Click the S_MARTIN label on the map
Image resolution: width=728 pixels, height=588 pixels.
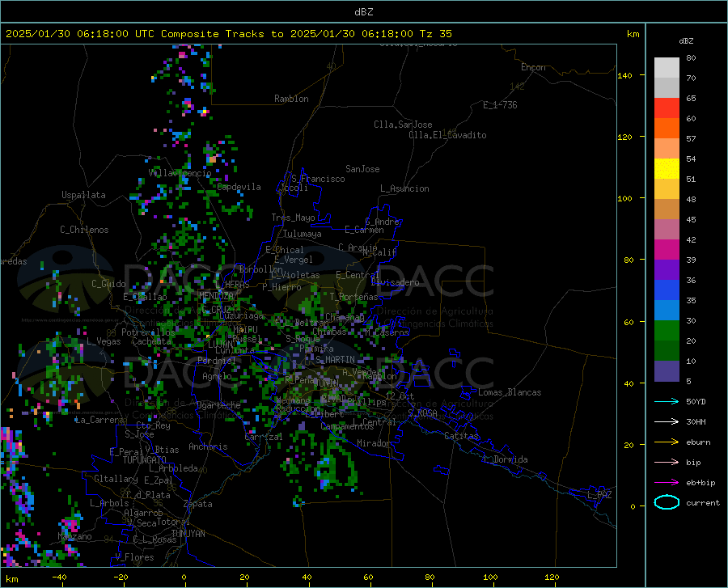pos(335,360)
